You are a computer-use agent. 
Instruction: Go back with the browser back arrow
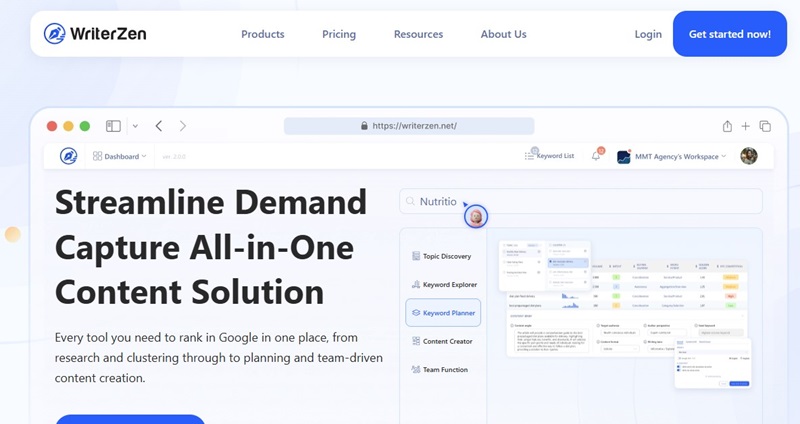159,126
